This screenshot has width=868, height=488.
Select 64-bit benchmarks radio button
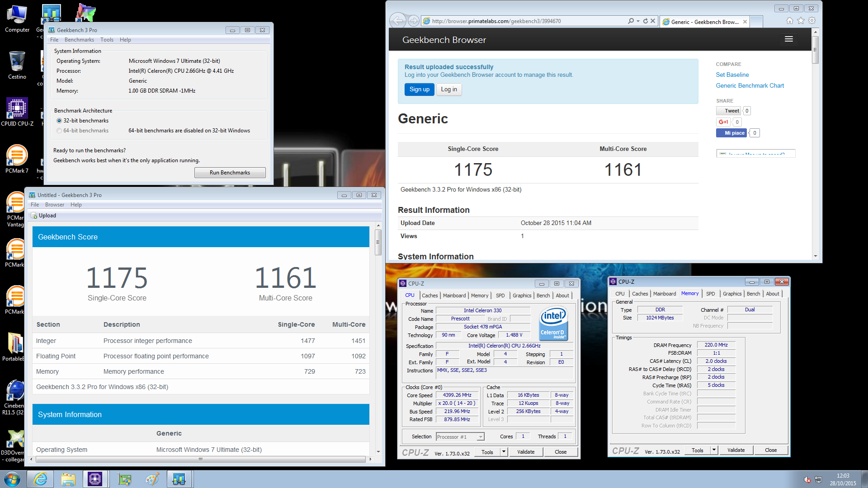59,131
